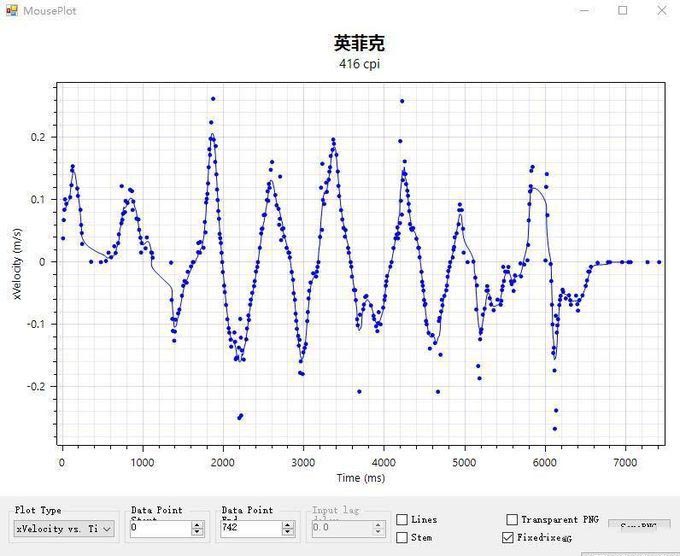Decrease the Data Point Start value
The width and height of the screenshot is (680, 556).
coord(197,532)
